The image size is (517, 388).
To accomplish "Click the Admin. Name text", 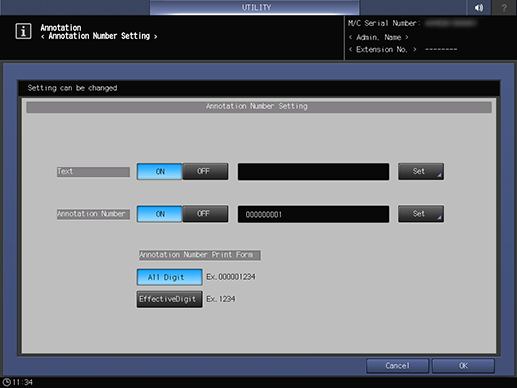I will point(379,37).
